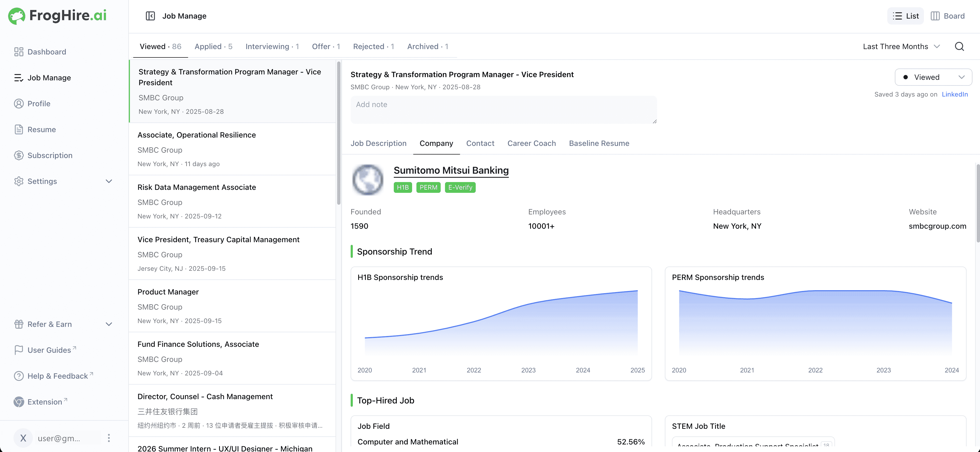Open the Viewed status dropdown

click(933, 77)
